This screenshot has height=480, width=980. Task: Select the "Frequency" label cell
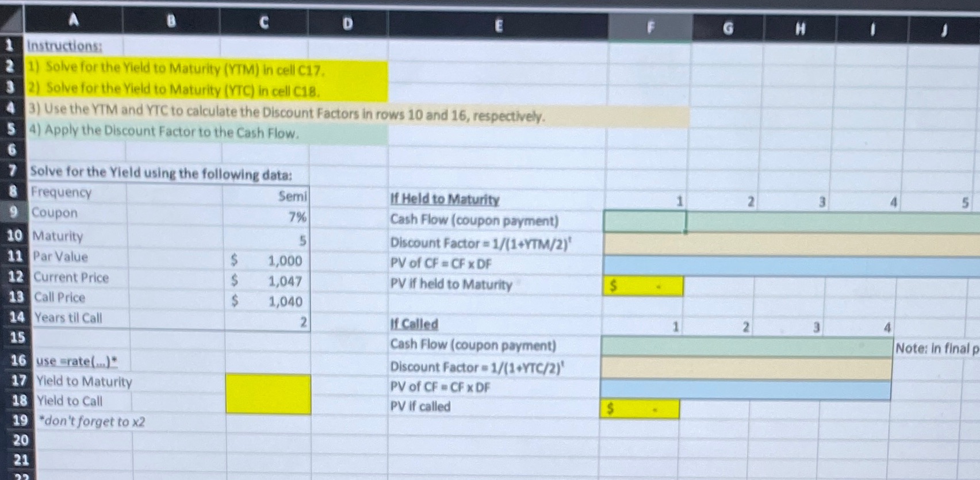61,192
